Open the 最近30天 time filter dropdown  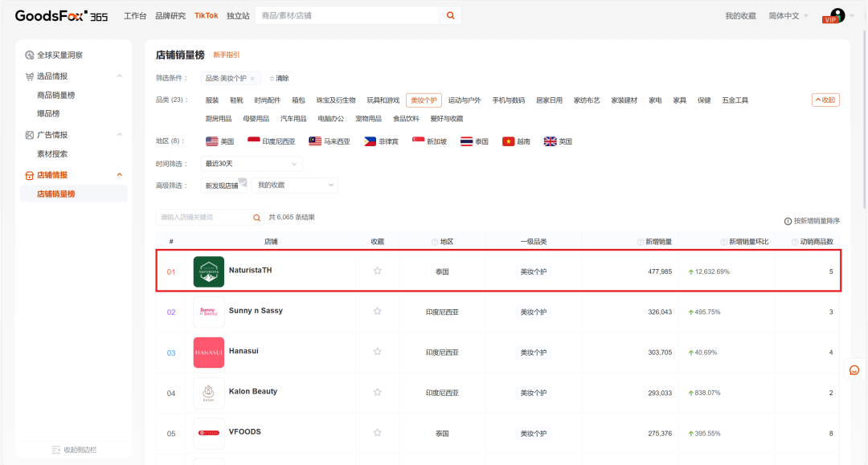click(x=252, y=164)
